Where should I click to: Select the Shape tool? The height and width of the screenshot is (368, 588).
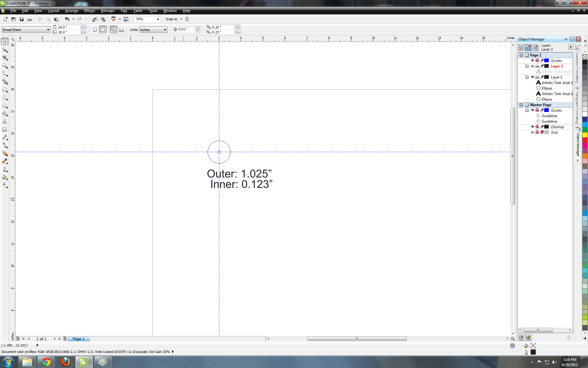click(x=5, y=50)
